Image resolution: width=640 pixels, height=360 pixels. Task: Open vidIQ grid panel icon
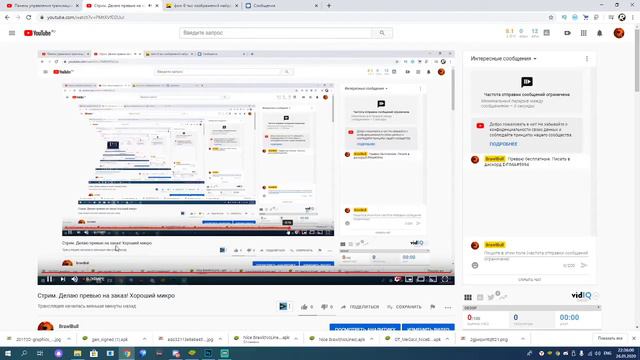pos(468,297)
